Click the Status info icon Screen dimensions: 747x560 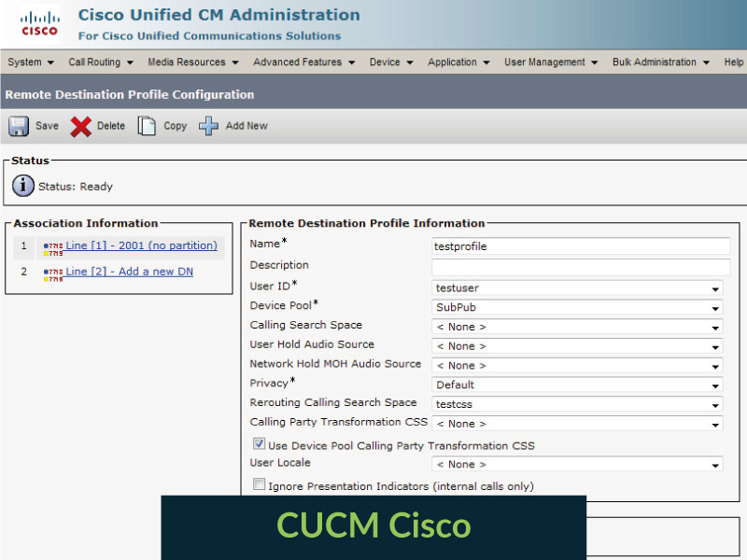pyautogui.click(x=22, y=186)
